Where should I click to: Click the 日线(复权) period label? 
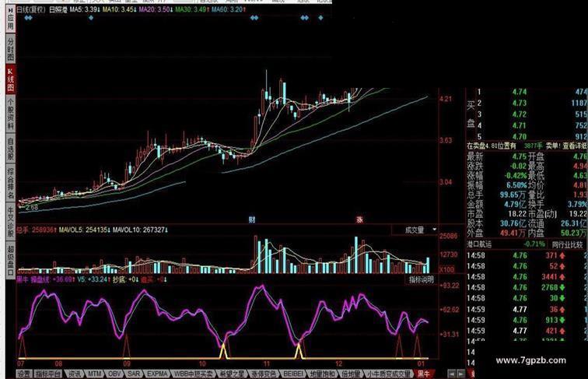click(31, 10)
